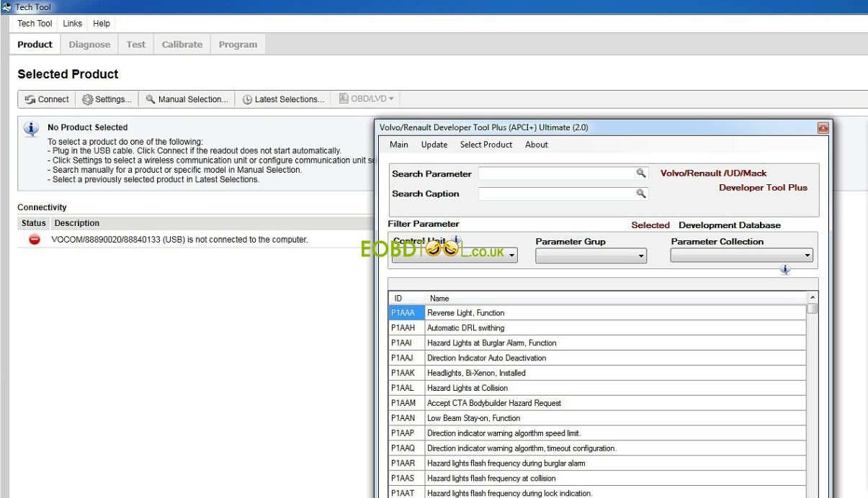868x498 pixels.
Task: Open the Parameter Grup dropdown
Action: (x=591, y=255)
